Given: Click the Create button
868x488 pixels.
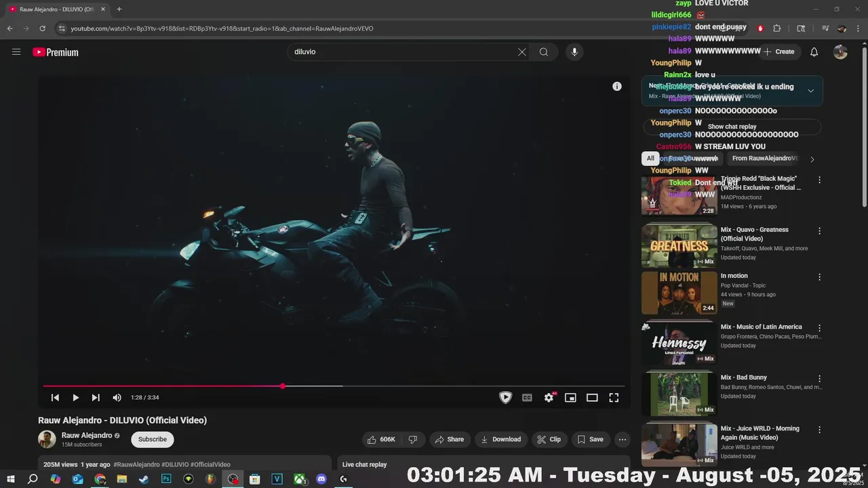Looking at the screenshot, I should (x=778, y=52).
